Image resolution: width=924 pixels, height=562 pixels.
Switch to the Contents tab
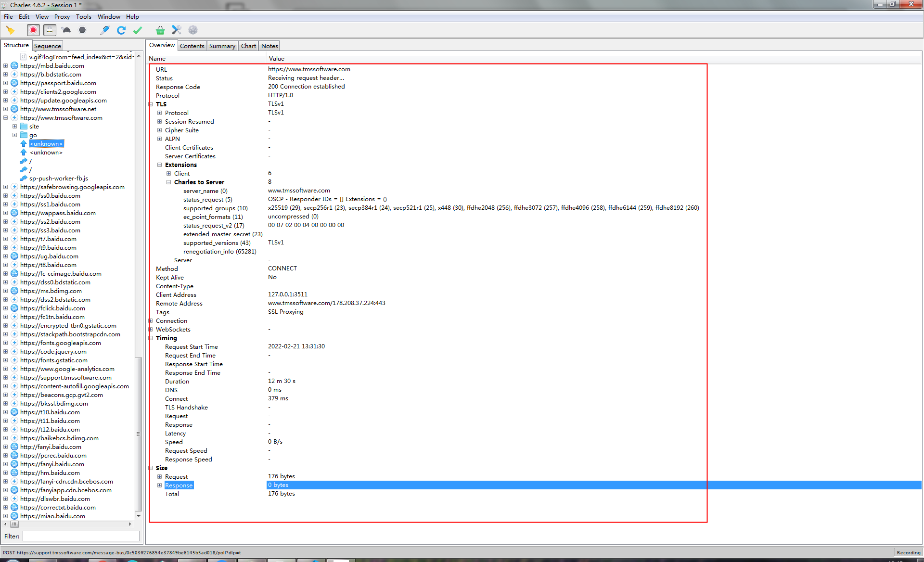click(192, 46)
